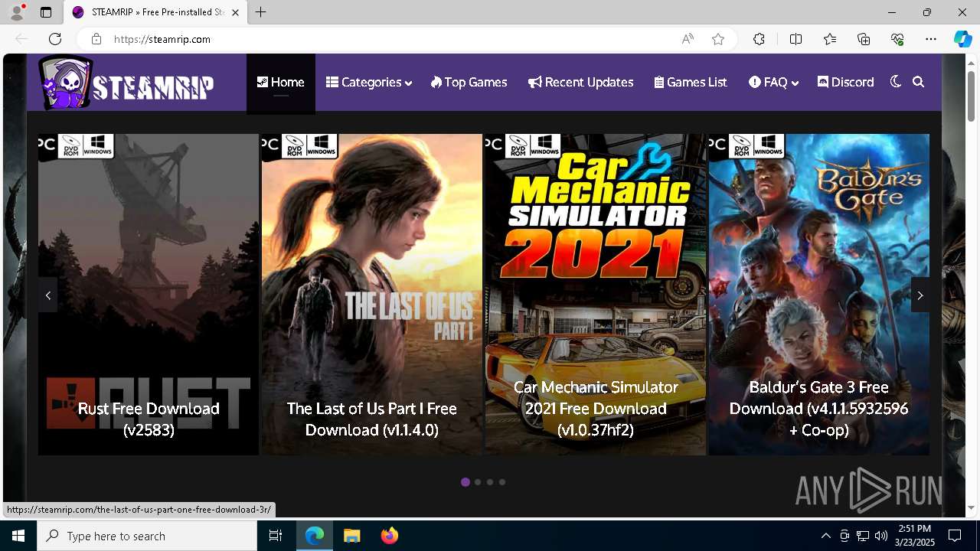Screen dimensions: 980x551
Task: Open Car Mechanic Simulator 2021 download link
Action: [596, 409]
